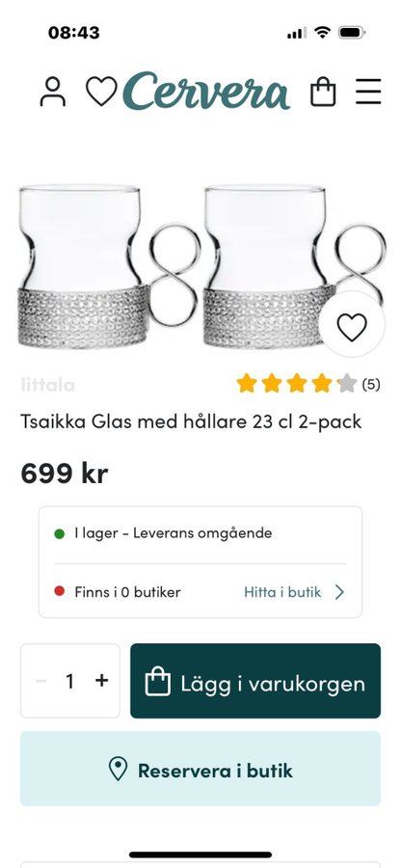Open the user account profile icon
The height and width of the screenshot is (868, 401).
click(x=53, y=92)
